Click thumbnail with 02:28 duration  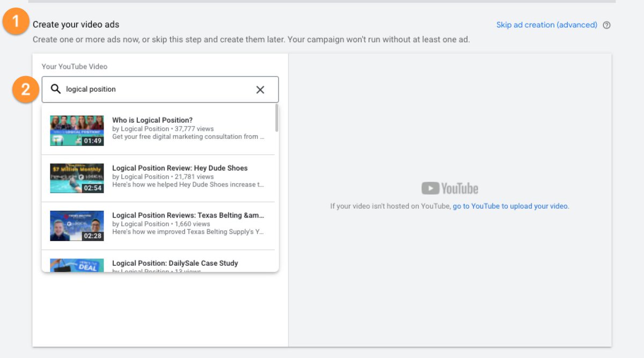(x=77, y=226)
